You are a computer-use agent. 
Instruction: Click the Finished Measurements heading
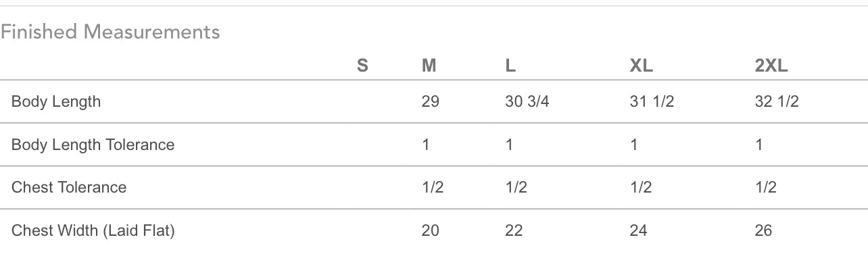110,32
